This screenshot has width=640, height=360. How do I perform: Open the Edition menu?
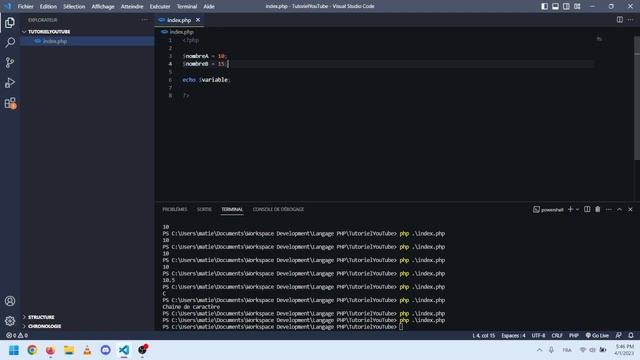pos(48,6)
